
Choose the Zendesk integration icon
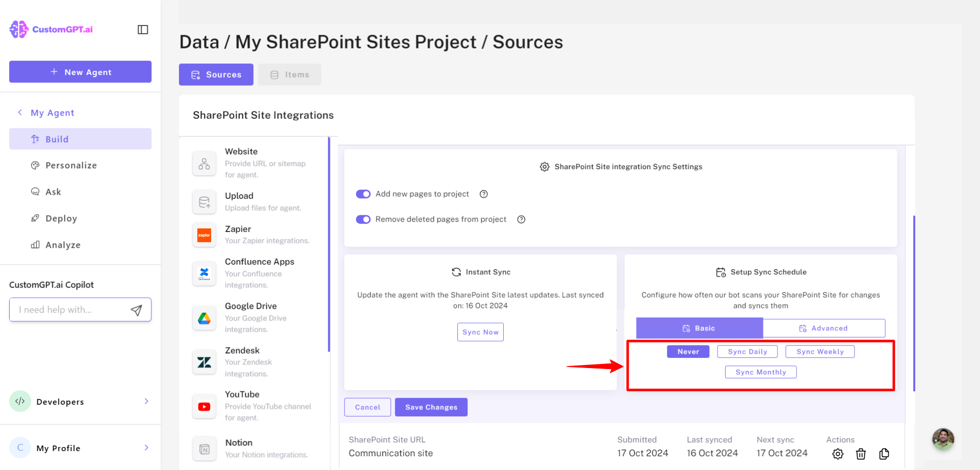point(204,362)
